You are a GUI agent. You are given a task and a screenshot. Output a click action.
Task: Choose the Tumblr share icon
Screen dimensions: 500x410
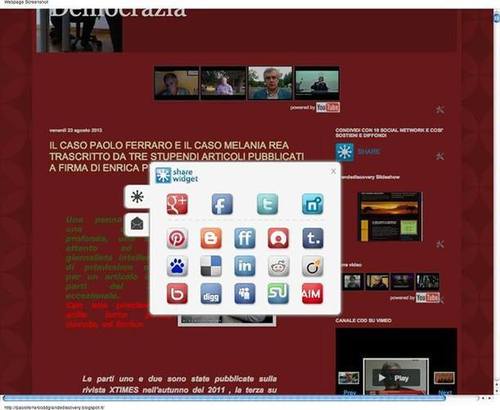click(x=313, y=238)
